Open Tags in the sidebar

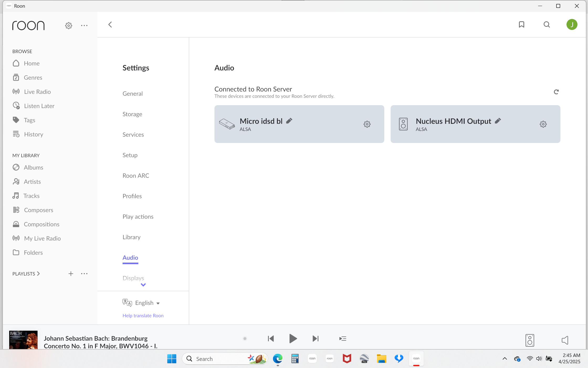(24, 120)
